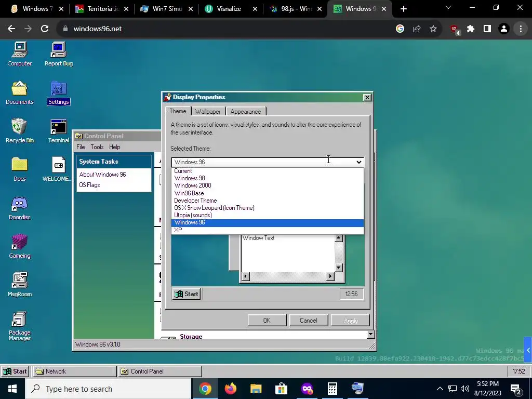Image resolution: width=532 pixels, height=399 pixels.
Task: Click the uBlock extension icon
Action: pyautogui.click(x=455, y=30)
